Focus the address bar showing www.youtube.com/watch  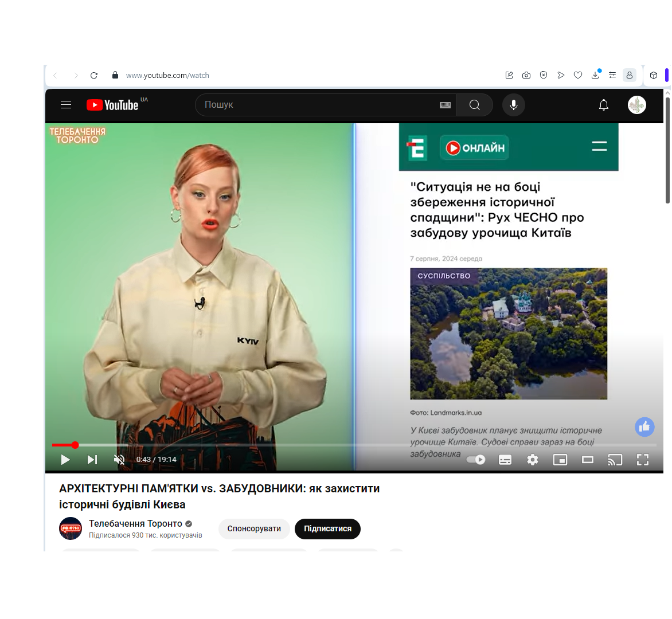coord(167,76)
